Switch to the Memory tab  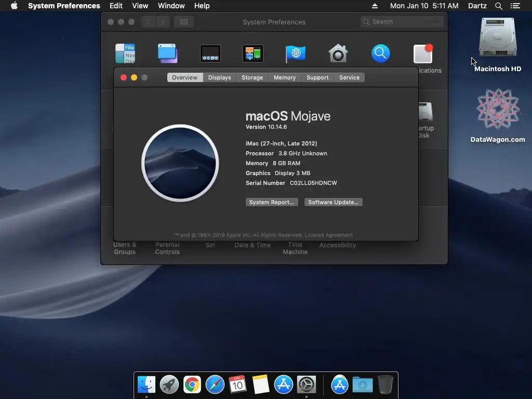[x=285, y=77]
